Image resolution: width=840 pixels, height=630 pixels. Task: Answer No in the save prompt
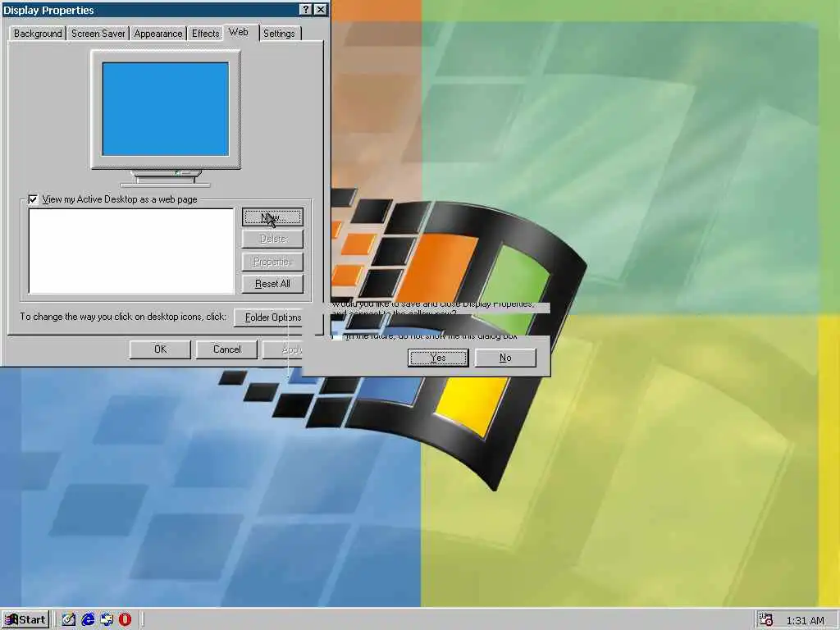(505, 358)
